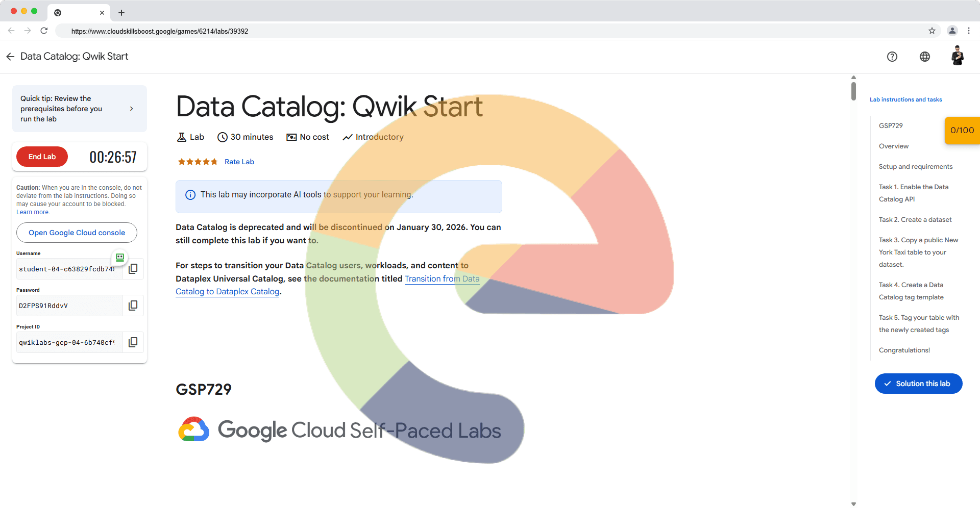980x508 pixels.
Task: Reload the page in the browser
Action: (44, 31)
